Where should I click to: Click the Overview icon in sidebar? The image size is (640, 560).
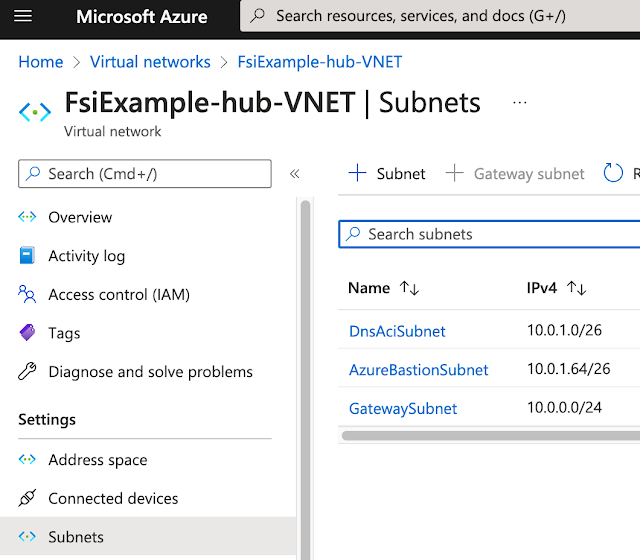pyautogui.click(x=27, y=217)
